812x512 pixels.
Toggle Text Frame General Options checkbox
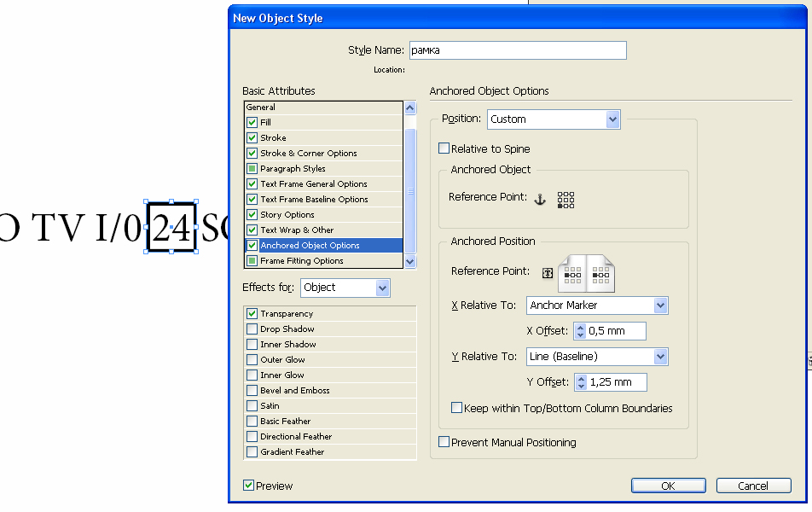[252, 184]
